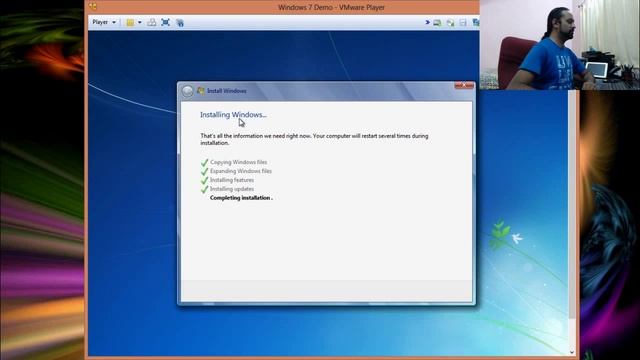Click scrollbar down arrow in VMware window

572,352
